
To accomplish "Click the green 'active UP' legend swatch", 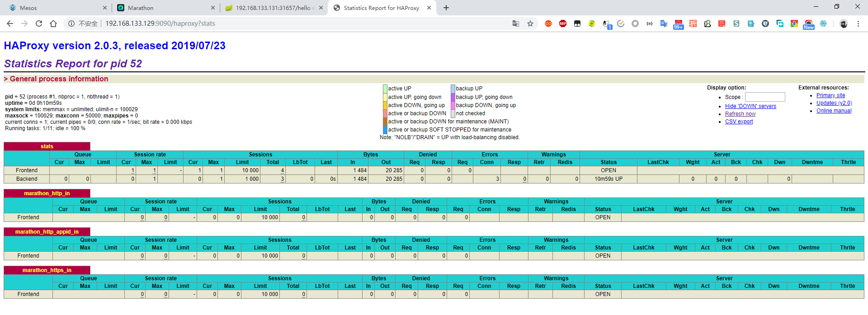I will coord(385,89).
